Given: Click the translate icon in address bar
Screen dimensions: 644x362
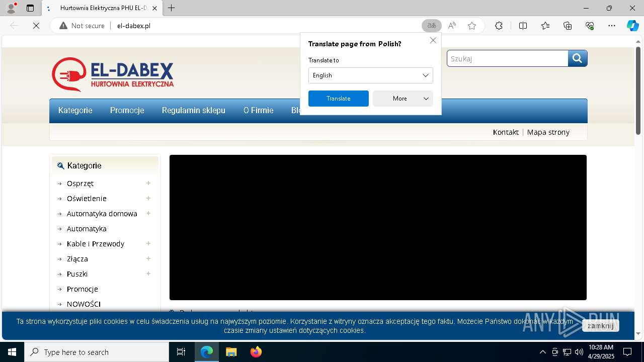Looking at the screenshot, I should tap(431, 26).
